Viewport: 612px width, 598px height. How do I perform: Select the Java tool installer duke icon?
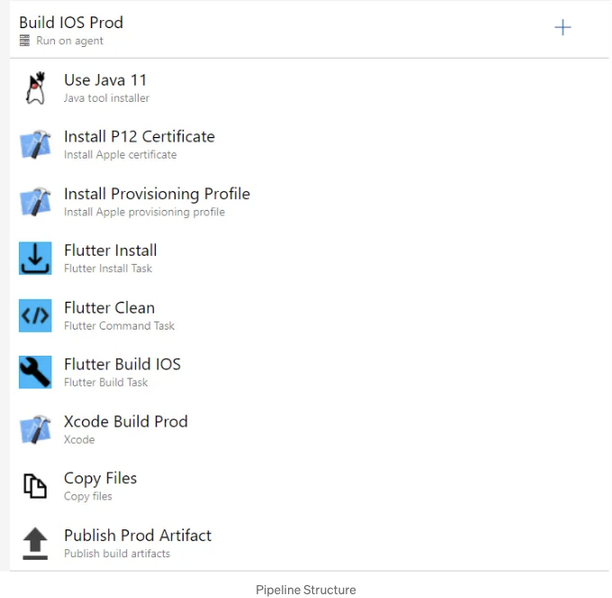[36, 88]
